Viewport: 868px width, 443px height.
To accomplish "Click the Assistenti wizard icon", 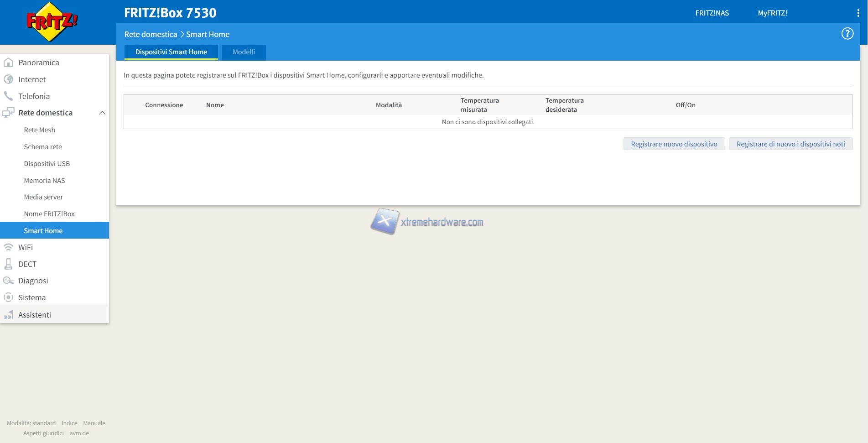I will (x=8, y=315).
